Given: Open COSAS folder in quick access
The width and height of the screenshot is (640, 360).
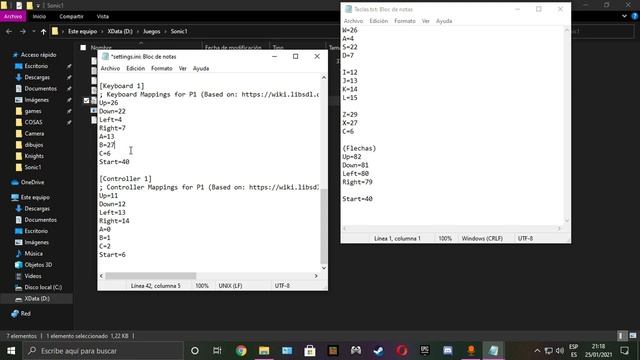Looking at the screenshot, I should (33, 122).
